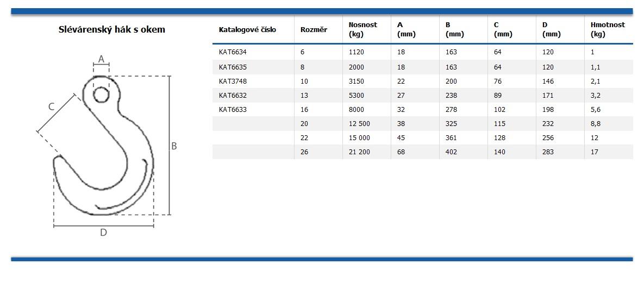Image resolution: width=644 pixels, height=283 pixels.
Task: Select the 15 000 load capacity cell
Action: pos(359,138)
